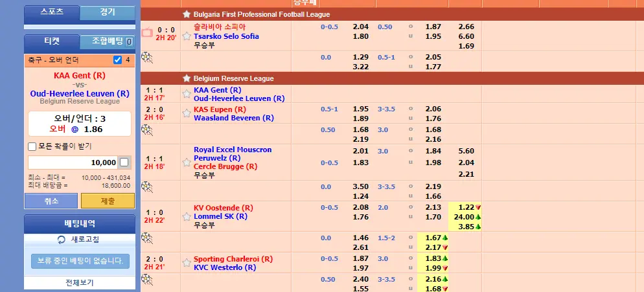Open the 슬라비아 소피아 team link

(x=220, y=27)
